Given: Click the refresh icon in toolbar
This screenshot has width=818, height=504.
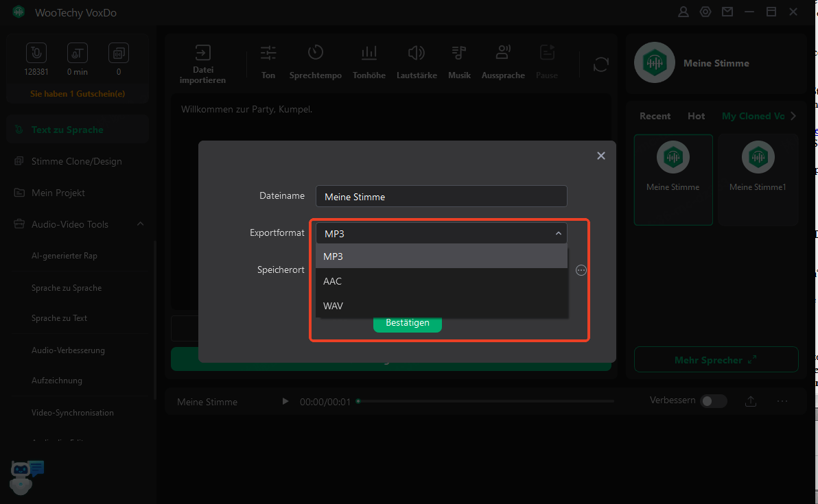Looking at the screenshot, I should (601, 64).
